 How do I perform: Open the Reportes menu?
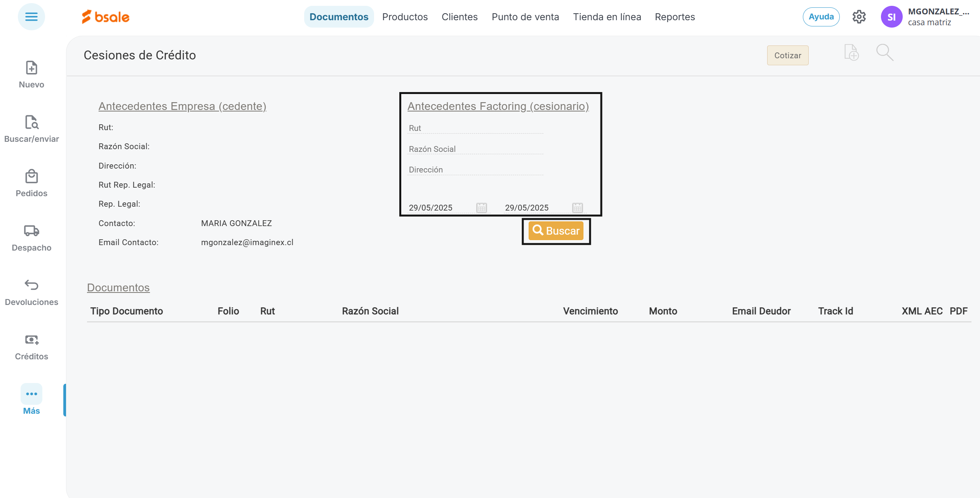(675, 17)
